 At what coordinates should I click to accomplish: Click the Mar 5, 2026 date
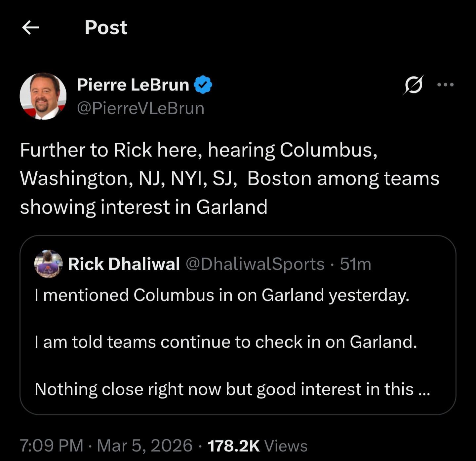point(145,445)
